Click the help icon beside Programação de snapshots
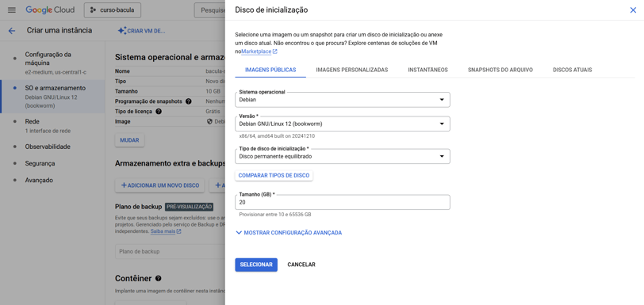The image size is (644, 305). pos(189,101)
